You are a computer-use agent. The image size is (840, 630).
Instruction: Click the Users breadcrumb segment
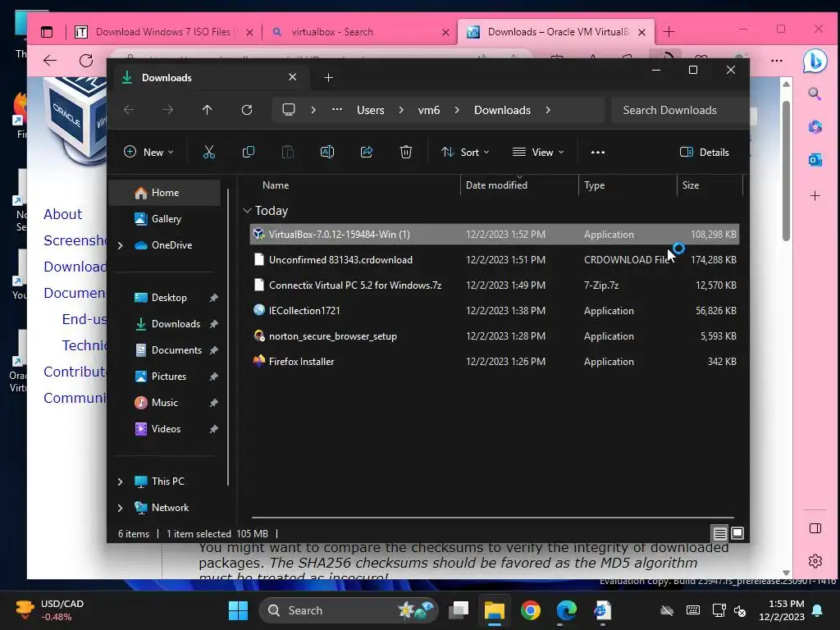pos(370,110)
